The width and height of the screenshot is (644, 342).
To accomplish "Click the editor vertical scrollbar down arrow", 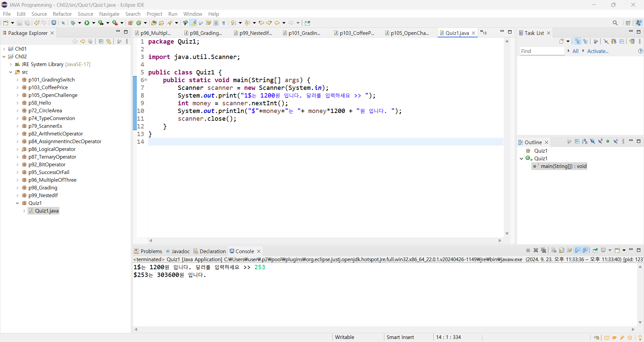I will [507, 233].
